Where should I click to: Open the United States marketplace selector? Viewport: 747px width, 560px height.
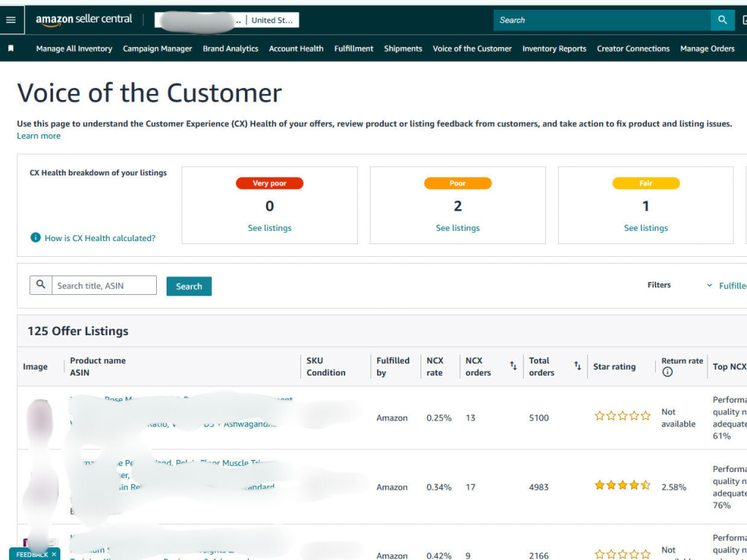[272, 20]
